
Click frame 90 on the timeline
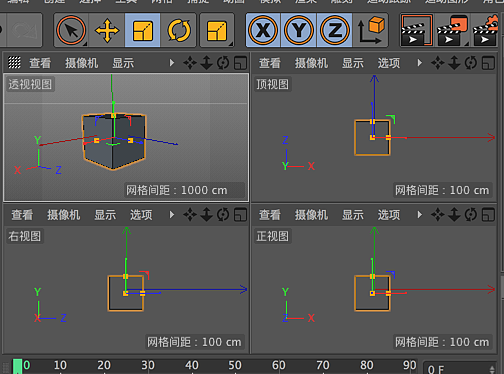coord(409,365)
